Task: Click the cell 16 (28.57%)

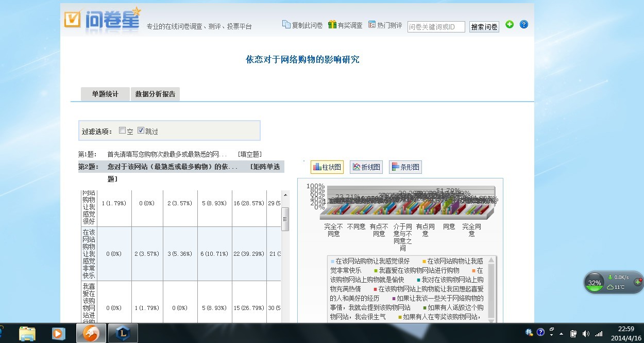Action: 249,203
